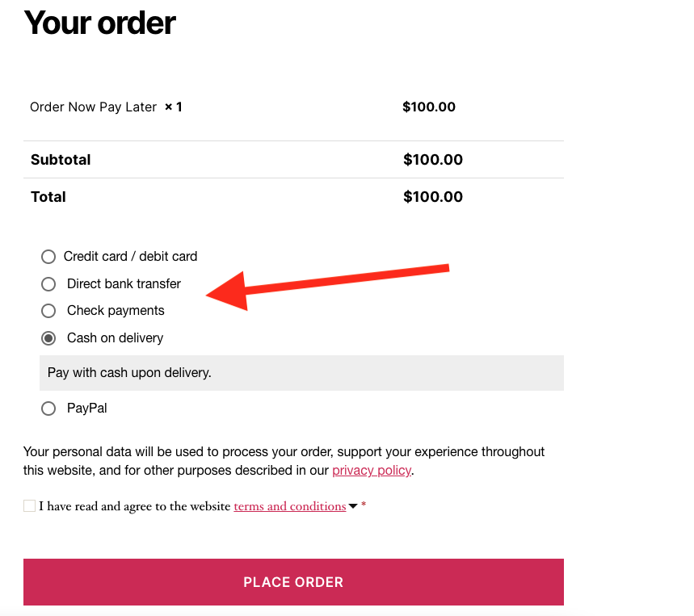Image resolution: width=694 pixels, height=616 pixels.
Task: Click the Your order heading
Action: (99, 23)
